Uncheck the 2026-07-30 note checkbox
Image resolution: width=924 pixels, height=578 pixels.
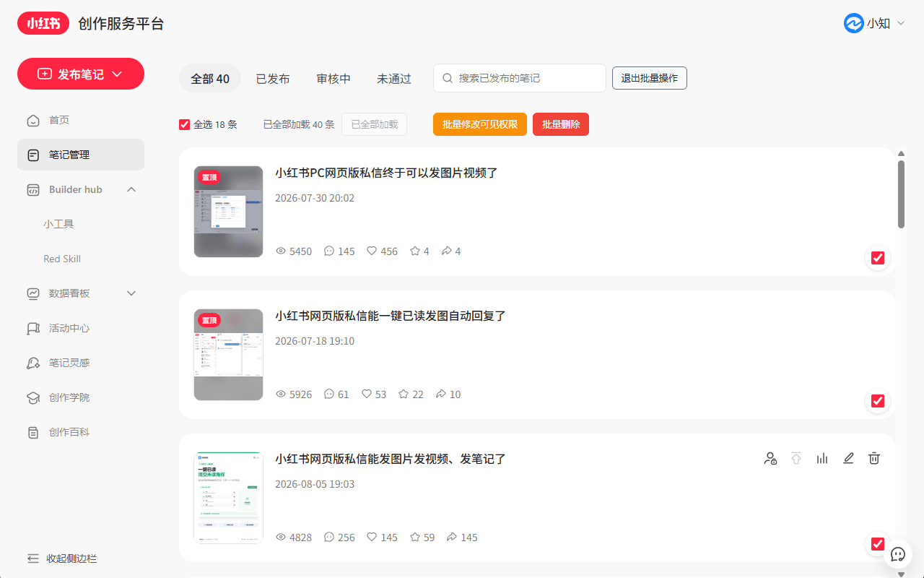click(x=878, y=258)
